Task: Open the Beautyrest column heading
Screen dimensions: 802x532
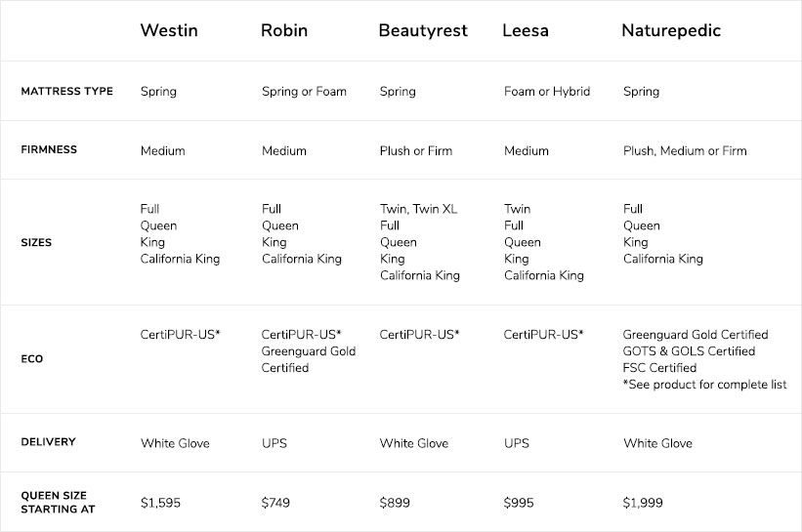Action: pos(423,30)
